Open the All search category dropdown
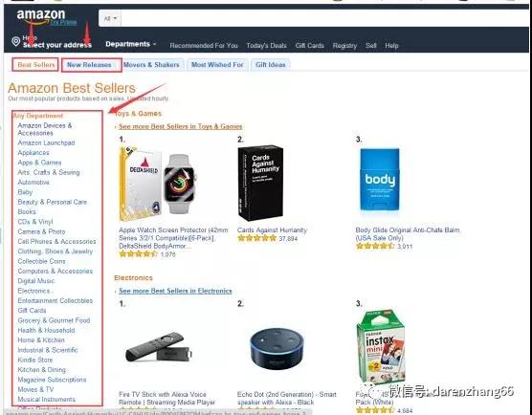532x415 pixels. [110, 18]
